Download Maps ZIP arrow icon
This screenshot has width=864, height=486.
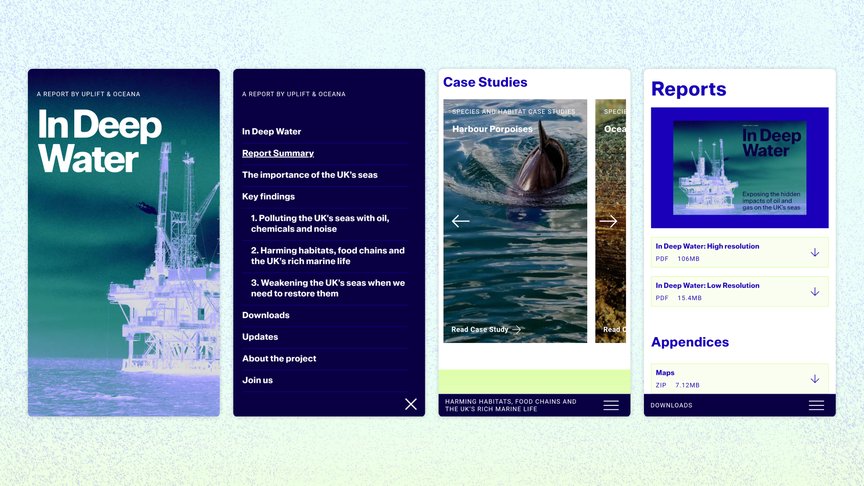[x=815, y=379]
